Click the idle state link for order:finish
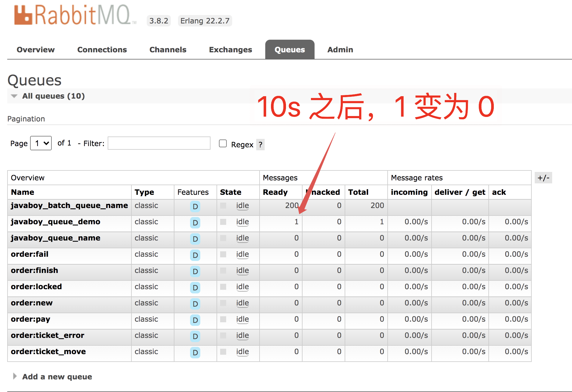 pyautogui.click(x=242, y=271)
